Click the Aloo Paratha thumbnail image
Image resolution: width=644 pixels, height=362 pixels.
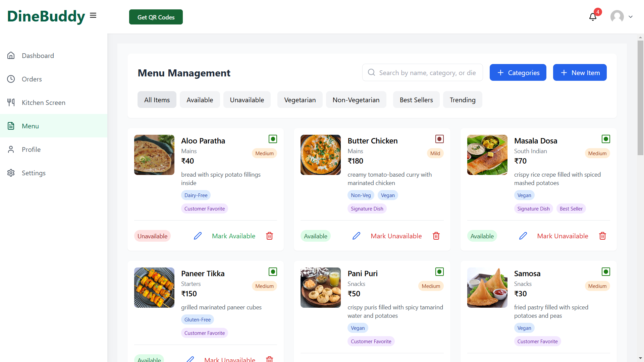(154, 155)
